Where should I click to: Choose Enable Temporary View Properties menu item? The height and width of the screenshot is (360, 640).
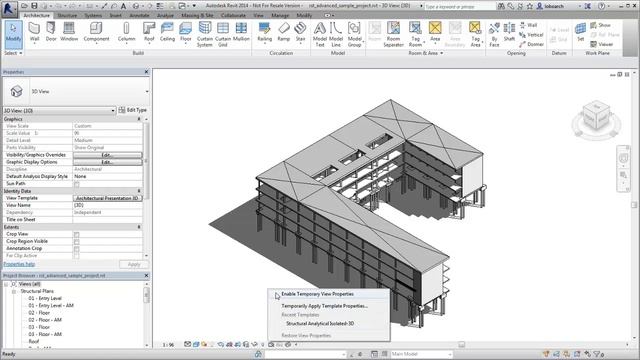pos(329,294)
